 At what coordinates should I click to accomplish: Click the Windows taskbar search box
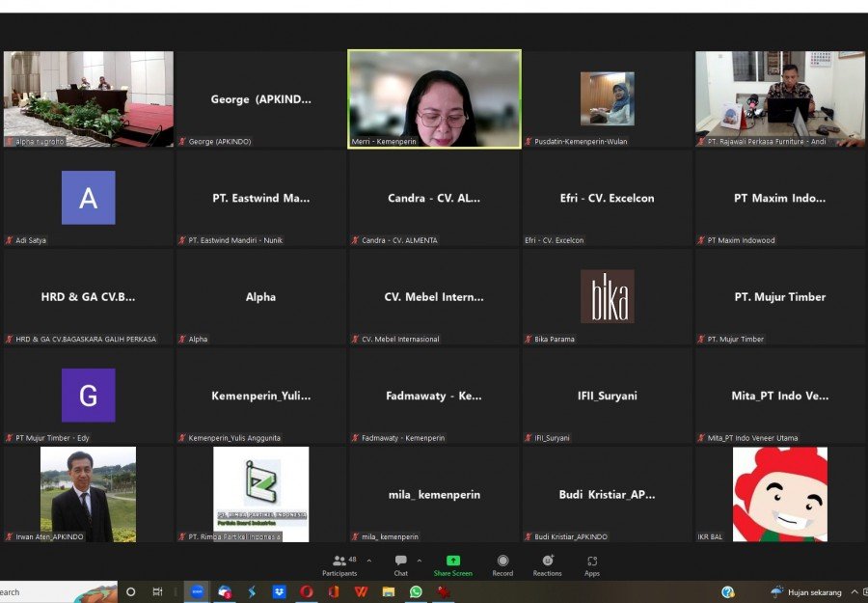58,592
